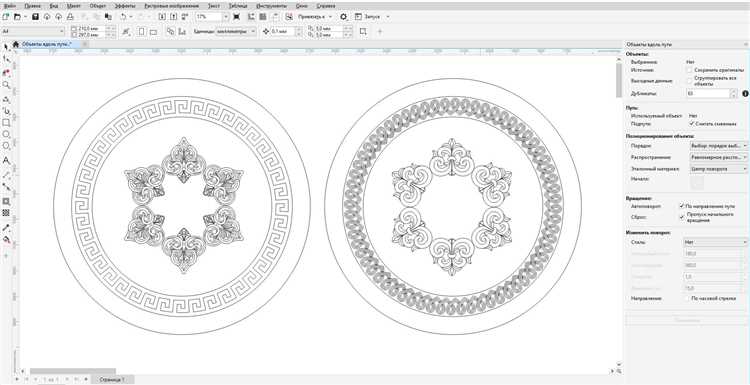Toggle Сгруппировать все объекты checkbox
Viewport: 750px width, 385px height.
click(689, 80)
